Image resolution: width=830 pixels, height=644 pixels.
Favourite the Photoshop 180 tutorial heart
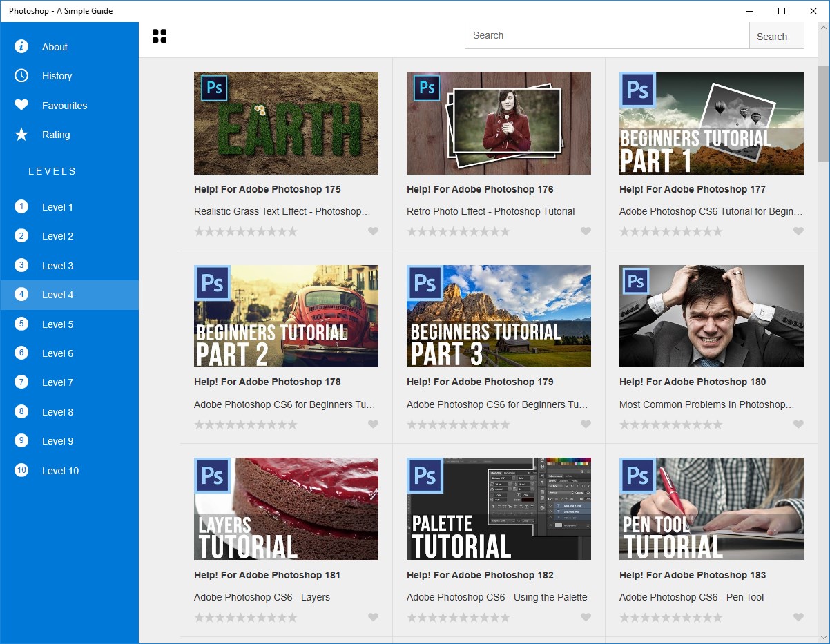pyautogui.click(x=798, y=425)
